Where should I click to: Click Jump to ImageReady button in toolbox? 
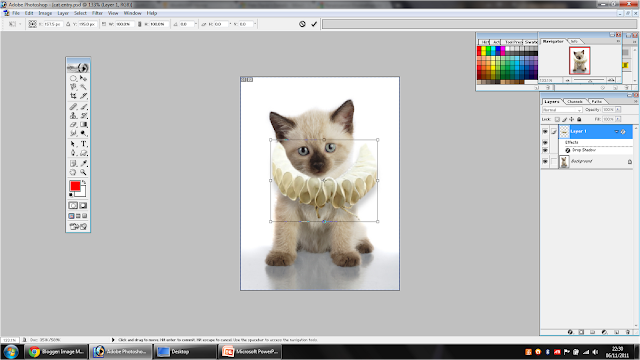point(78,227)
